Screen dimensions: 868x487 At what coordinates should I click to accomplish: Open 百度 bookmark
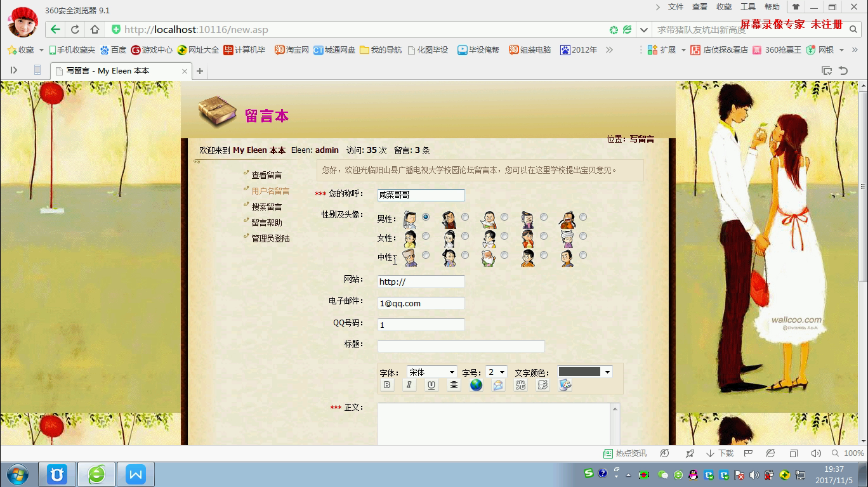coord(114,49)
